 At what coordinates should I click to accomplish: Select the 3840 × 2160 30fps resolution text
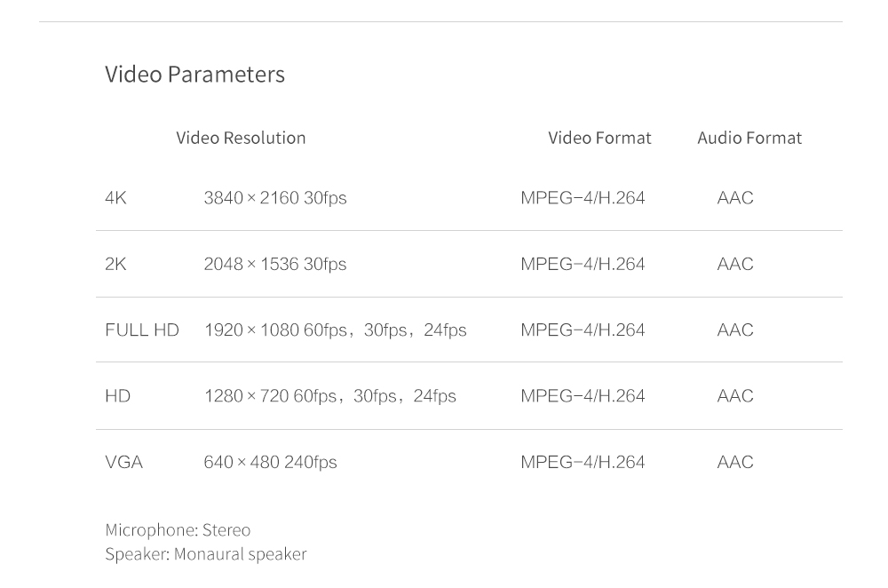click(275, 198)
